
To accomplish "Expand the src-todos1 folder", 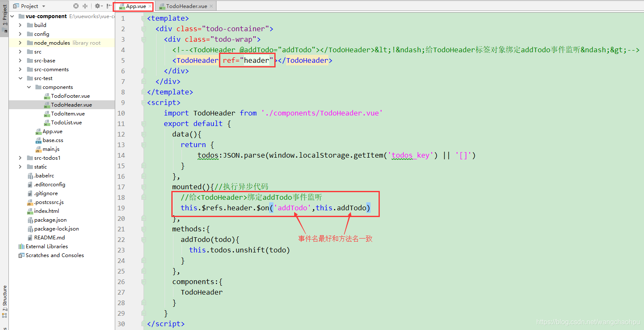I will 20,158.
